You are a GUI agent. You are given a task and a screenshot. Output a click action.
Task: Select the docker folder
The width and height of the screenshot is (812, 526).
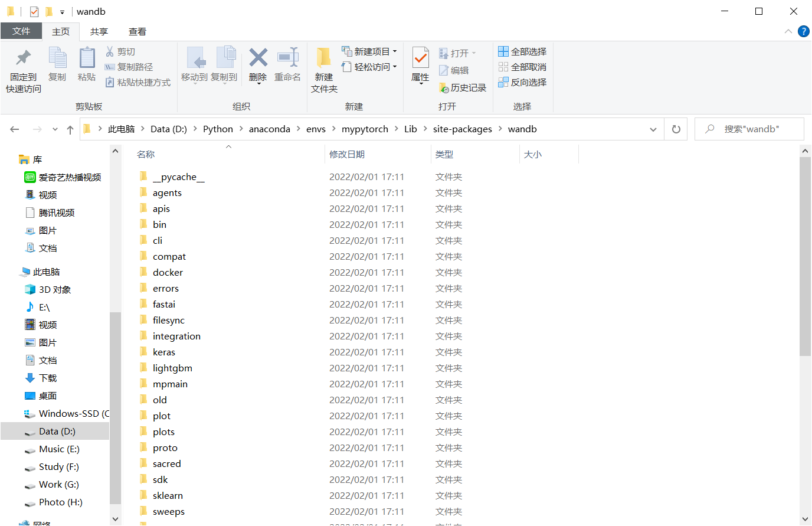pyautogui.click(x=168, y=273)
